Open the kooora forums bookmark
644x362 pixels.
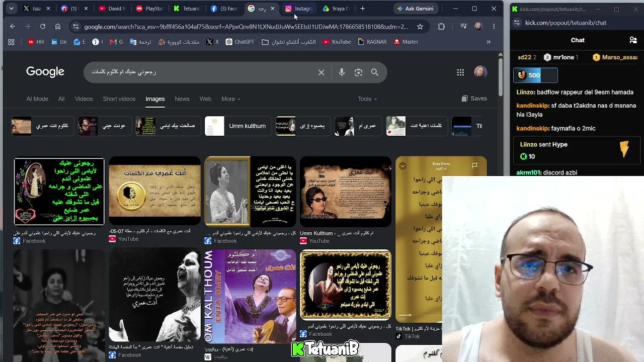click(x=179, y=42)
